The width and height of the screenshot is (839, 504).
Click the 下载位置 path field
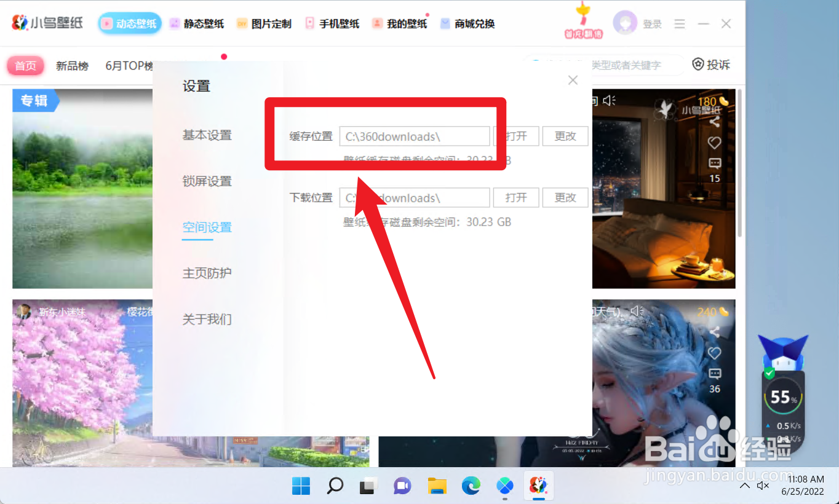click(x=415, y=198)
